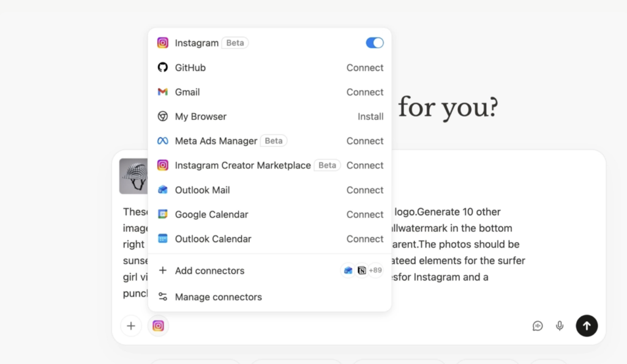Screen dimensions: 627x364
Task: Connect the GitHub connector
Action: [x=365, y=67]
